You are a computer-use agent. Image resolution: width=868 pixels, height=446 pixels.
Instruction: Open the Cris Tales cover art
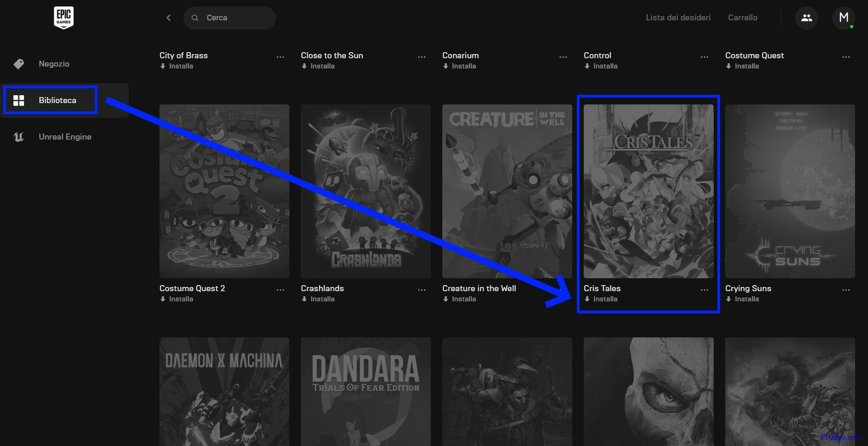(x=648, y=191)
